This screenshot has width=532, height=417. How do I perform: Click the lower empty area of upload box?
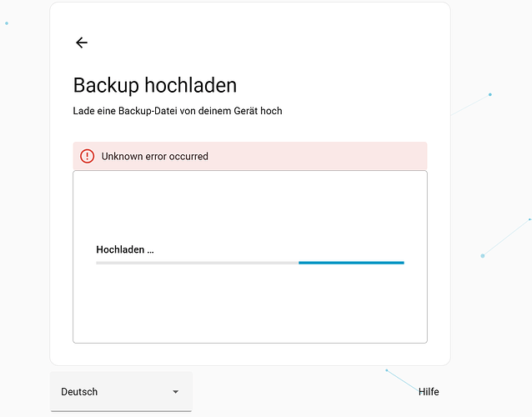tap(250, 313)
